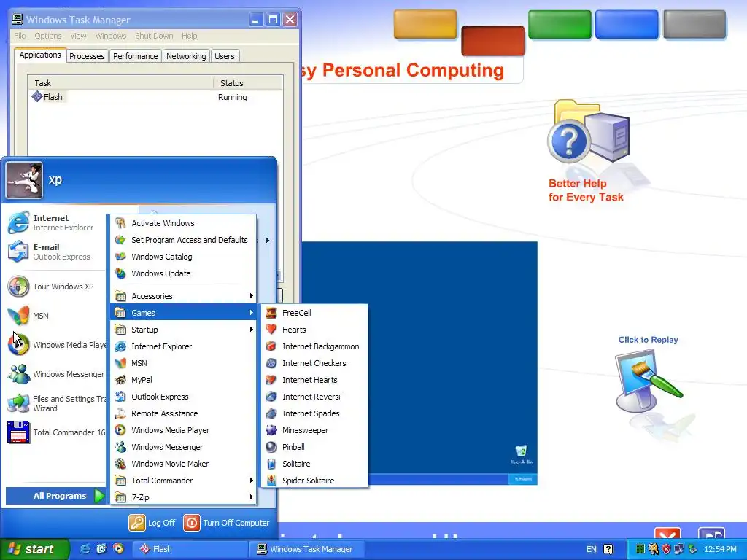
Task: Open MyPal from the programs list
Action: [183, 380]
